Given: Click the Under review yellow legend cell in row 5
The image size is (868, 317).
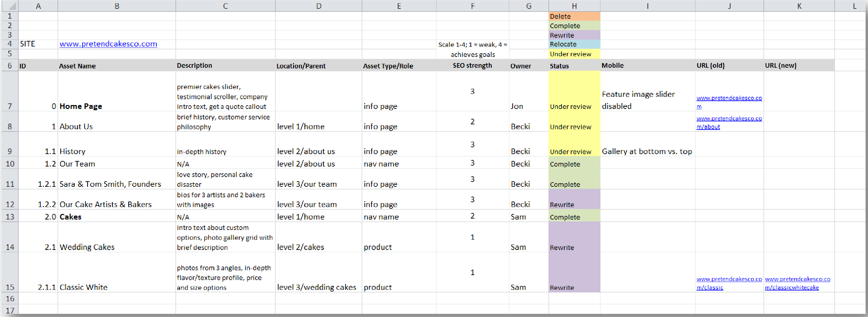Looking at the screenshot, I should 574,54.
